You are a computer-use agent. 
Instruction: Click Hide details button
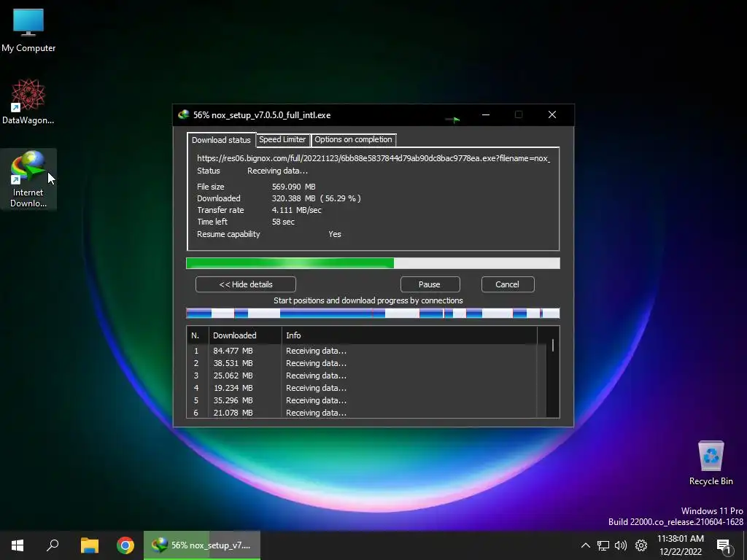(246, 284)
